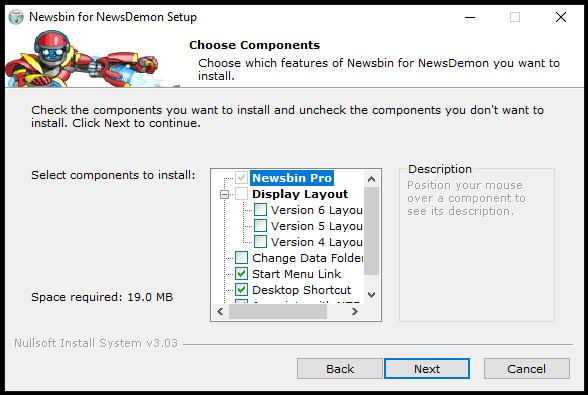Select the Newsbin Pro component label
The width and height of the screenshot is (588, 395).
292,178
